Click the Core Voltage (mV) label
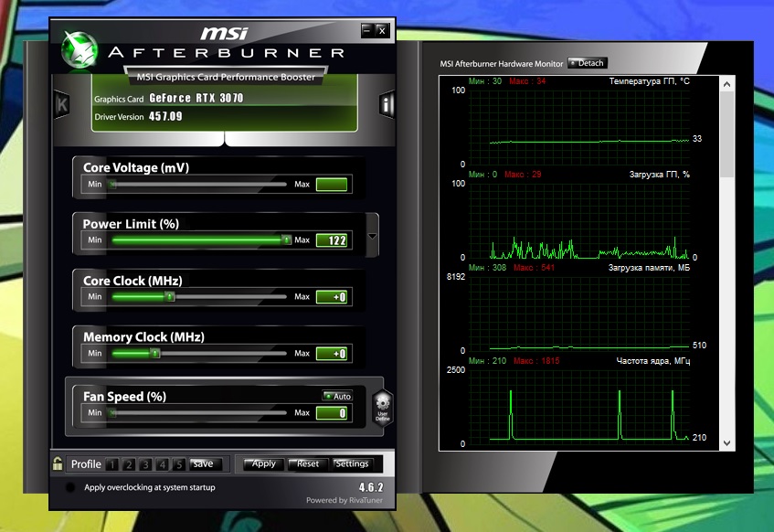774x532 pixels. (x=136, y=167)
